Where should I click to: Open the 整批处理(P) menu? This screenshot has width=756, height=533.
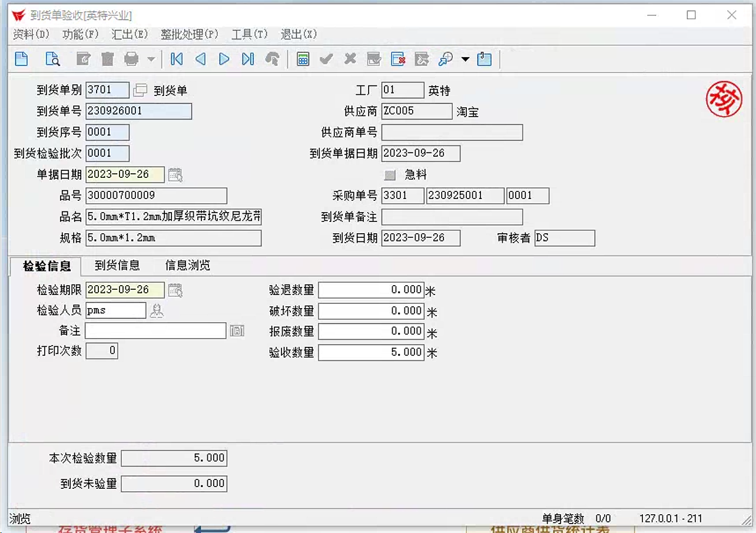pos(190,34)
